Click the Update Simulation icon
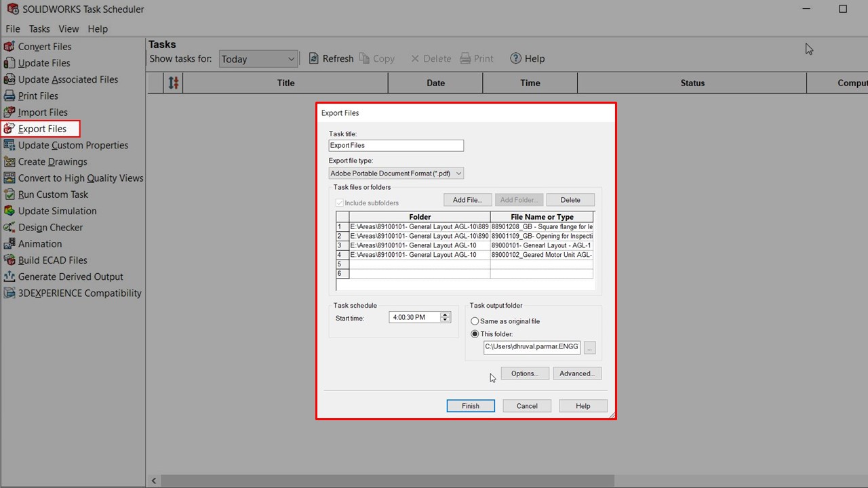868x488 pixels. (9, 211)
